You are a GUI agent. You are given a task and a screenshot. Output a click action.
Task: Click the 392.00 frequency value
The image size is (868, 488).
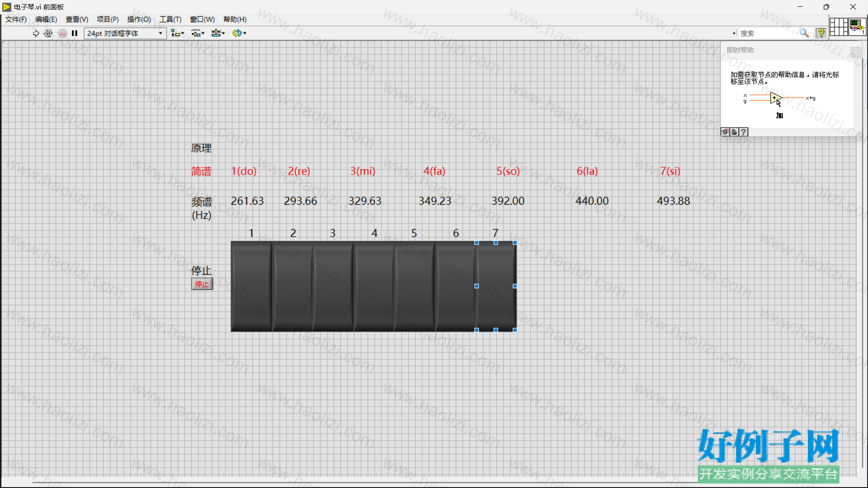pyautogui.click(x=508, y=201)
